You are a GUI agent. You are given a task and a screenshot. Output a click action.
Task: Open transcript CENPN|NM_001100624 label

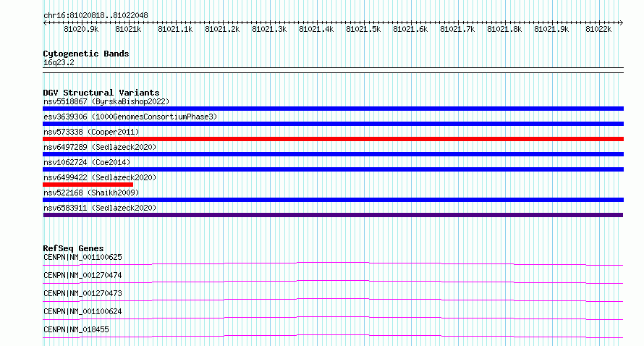pos(82,311)
